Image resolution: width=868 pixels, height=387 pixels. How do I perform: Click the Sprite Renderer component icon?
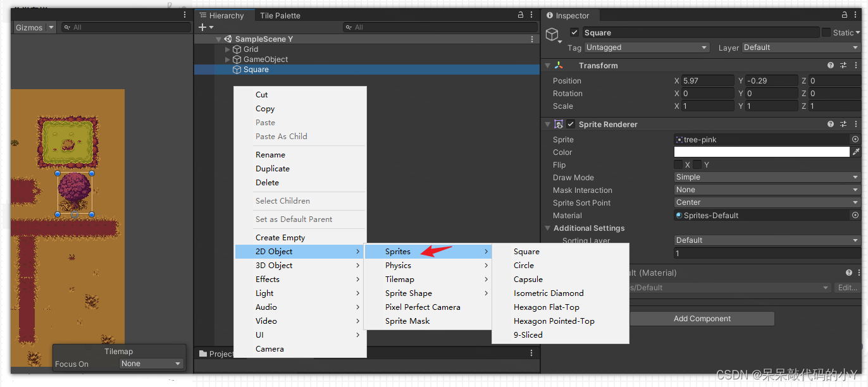[x=559, y=125]
